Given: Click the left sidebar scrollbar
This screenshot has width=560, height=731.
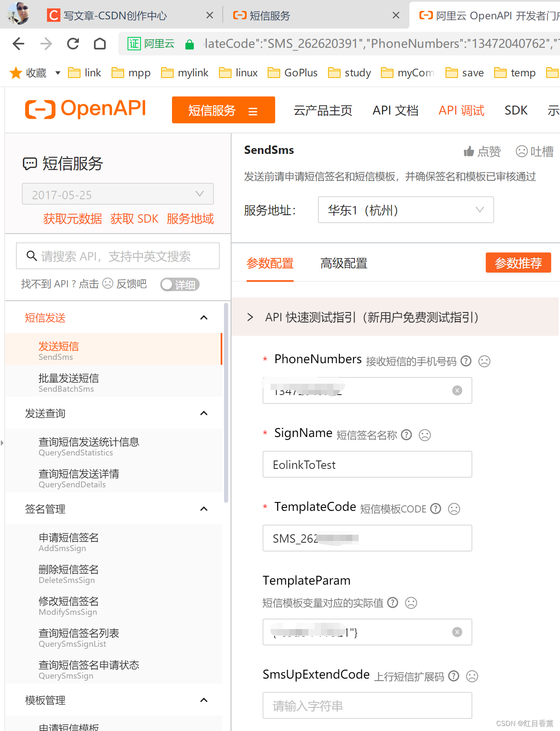Looking at the screenshot, I should tap(226, 403).
